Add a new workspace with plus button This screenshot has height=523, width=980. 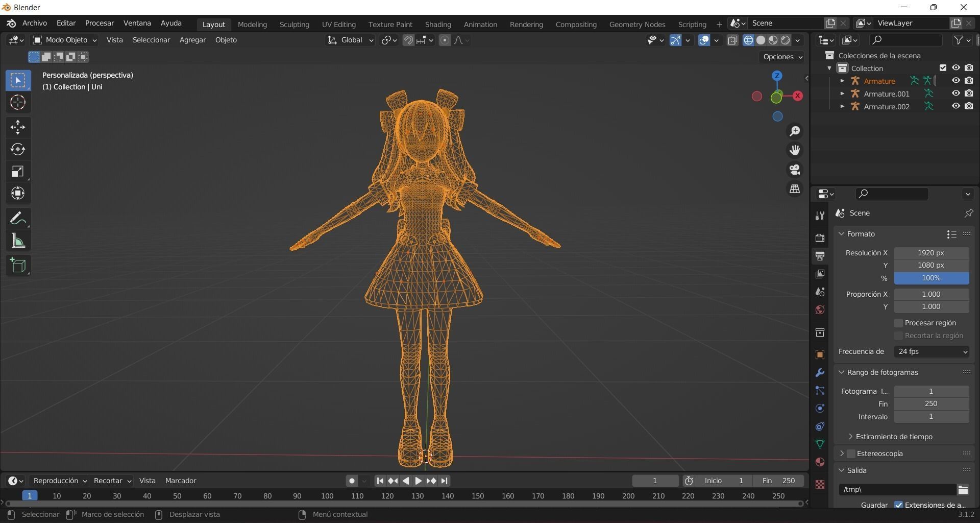click(x=719, y=25)
